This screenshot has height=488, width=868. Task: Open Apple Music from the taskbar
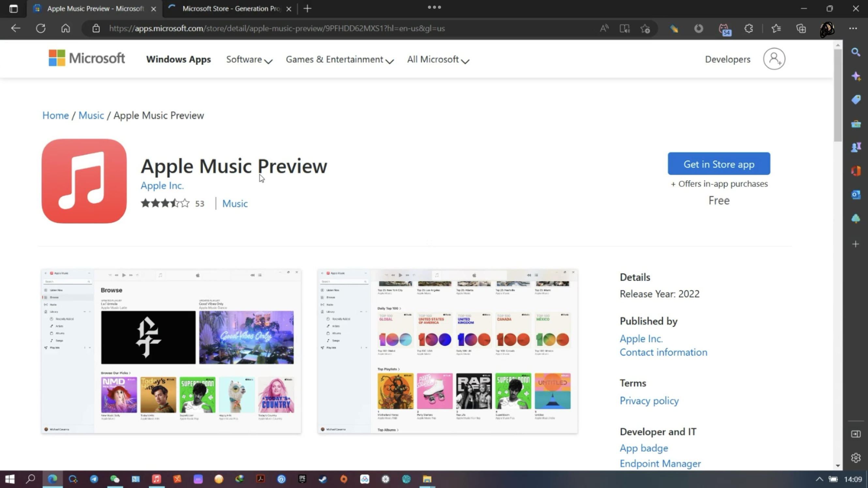click(x=156, y=479)
